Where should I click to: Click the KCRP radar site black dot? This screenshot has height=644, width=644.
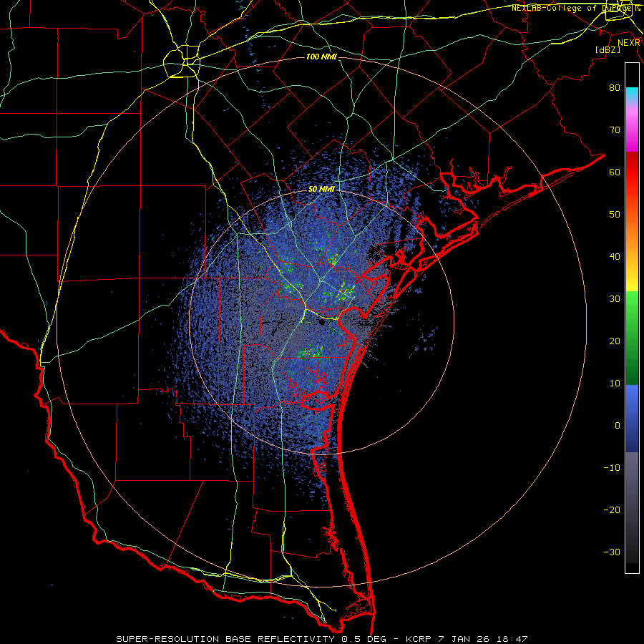(x=322, y=323)
